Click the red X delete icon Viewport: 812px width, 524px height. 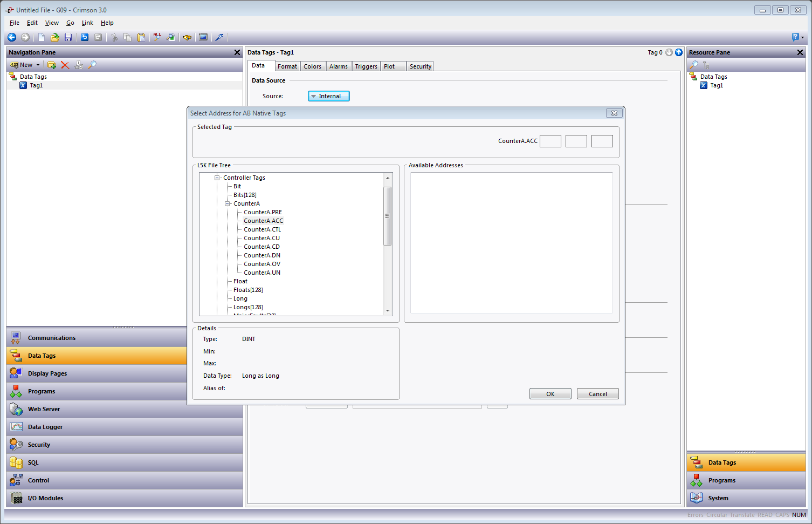coord(65,65)
